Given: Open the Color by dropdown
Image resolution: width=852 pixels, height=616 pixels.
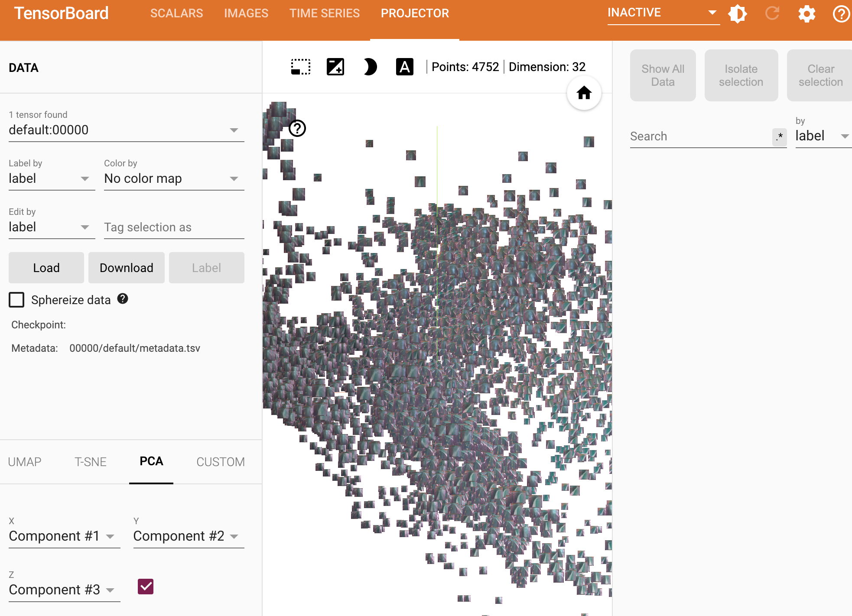Looking at the screenshot, I should 173,178.
